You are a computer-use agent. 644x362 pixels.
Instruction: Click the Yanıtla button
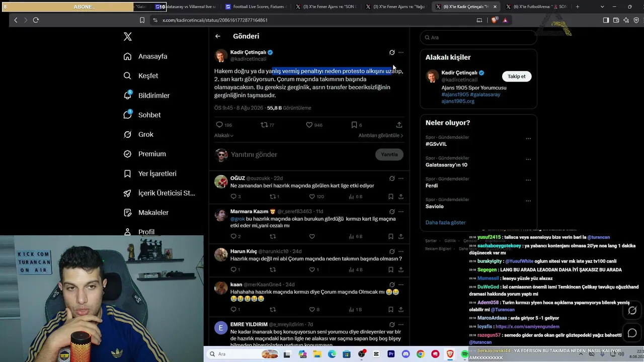[389, 154]
